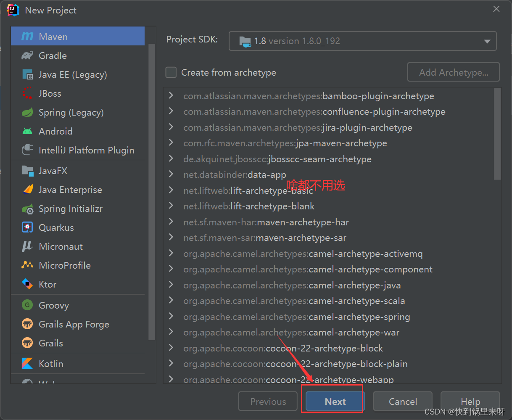
Task: Click the Kotlin icon
Action: (x=27, y=364)
